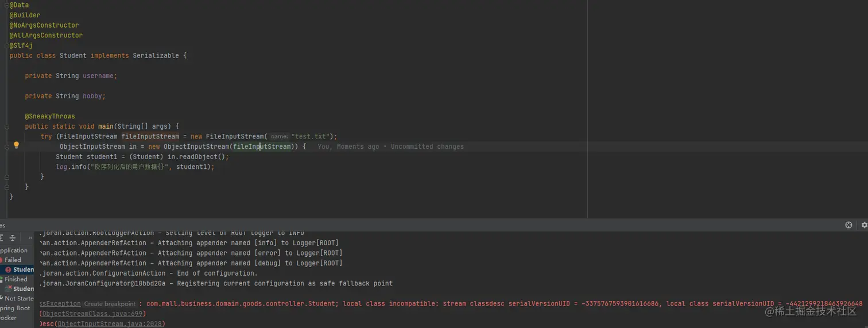
Task: Select Student run under Finished group
Action: [24, 289]
